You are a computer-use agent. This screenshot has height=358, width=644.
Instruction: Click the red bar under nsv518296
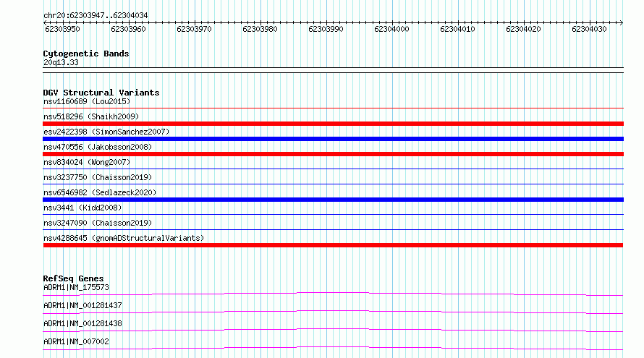pyautogui.click(x=333, y=124)
